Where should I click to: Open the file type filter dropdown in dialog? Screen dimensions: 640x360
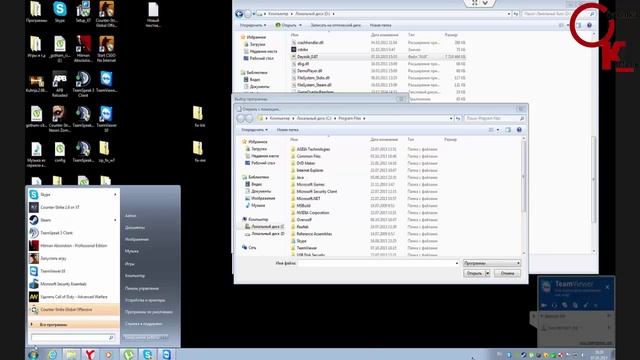coord(492,263)
